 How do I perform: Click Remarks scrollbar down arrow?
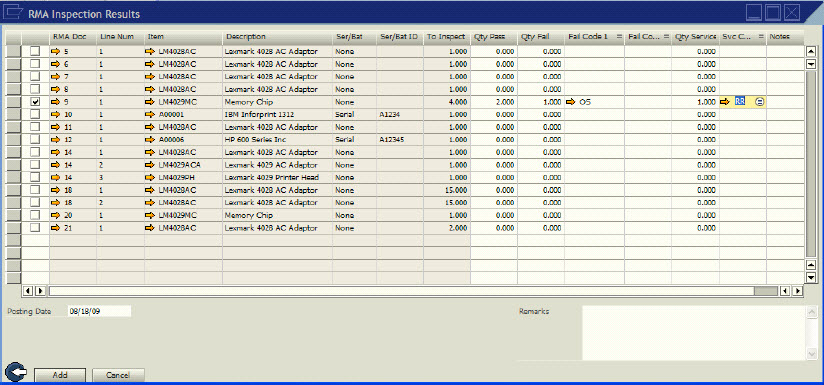811,355
